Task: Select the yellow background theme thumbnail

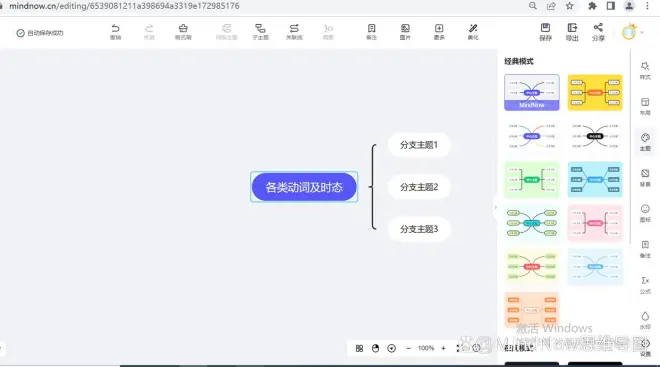Action: coord(595,93)
